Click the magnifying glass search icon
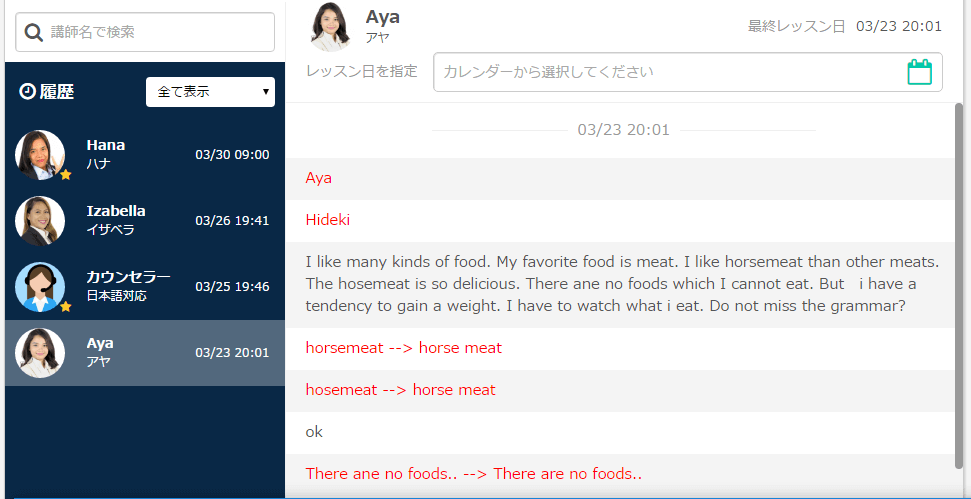The height and width of the screenshot is (499, 971). 33,32
